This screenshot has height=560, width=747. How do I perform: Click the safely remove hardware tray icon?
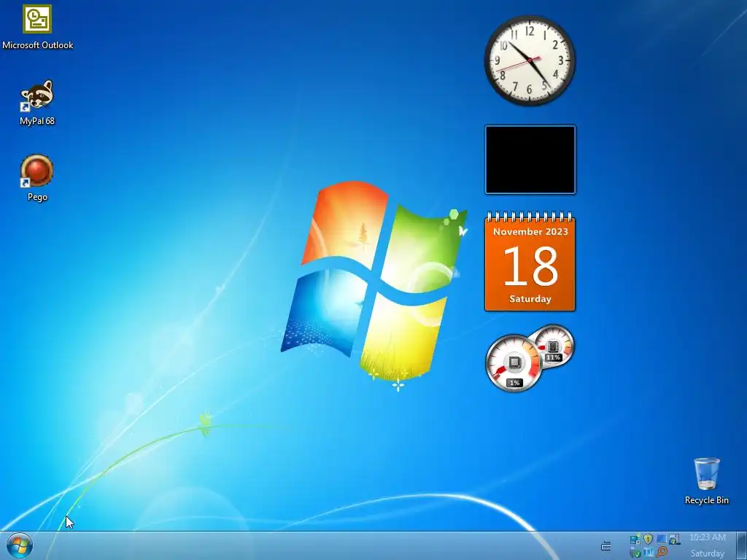[635, 553]
